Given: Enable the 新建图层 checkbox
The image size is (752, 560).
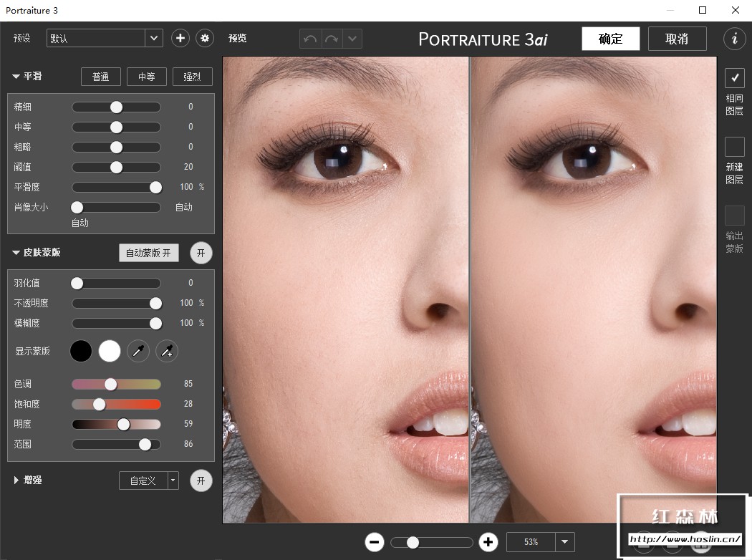Looking at the screenshot, I should tap(734, 147).
